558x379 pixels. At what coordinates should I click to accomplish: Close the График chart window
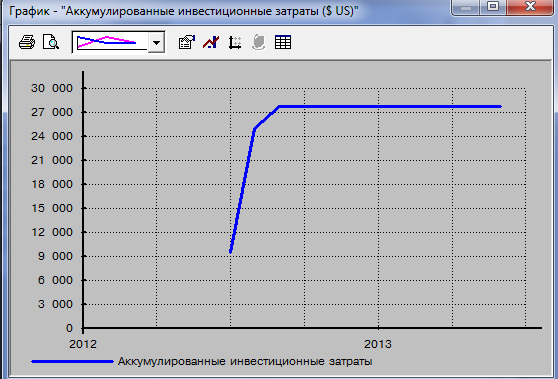coord(530,7)
